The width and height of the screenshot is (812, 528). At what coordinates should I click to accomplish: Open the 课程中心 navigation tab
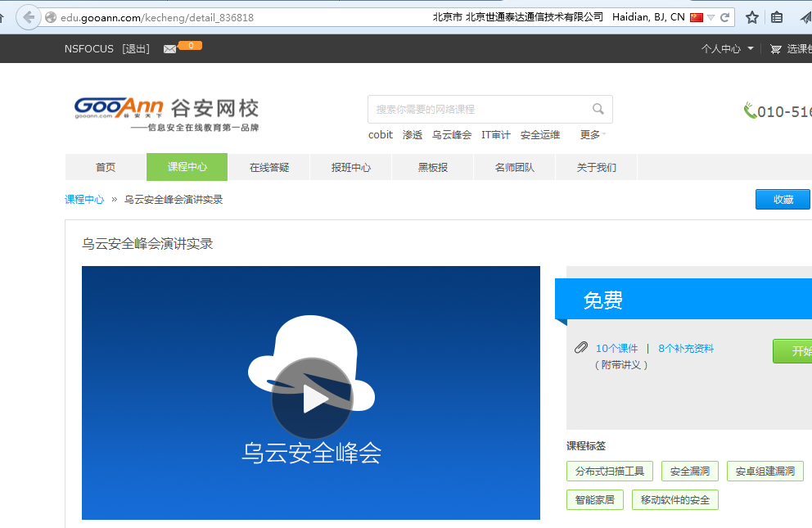tap(187, 167)
